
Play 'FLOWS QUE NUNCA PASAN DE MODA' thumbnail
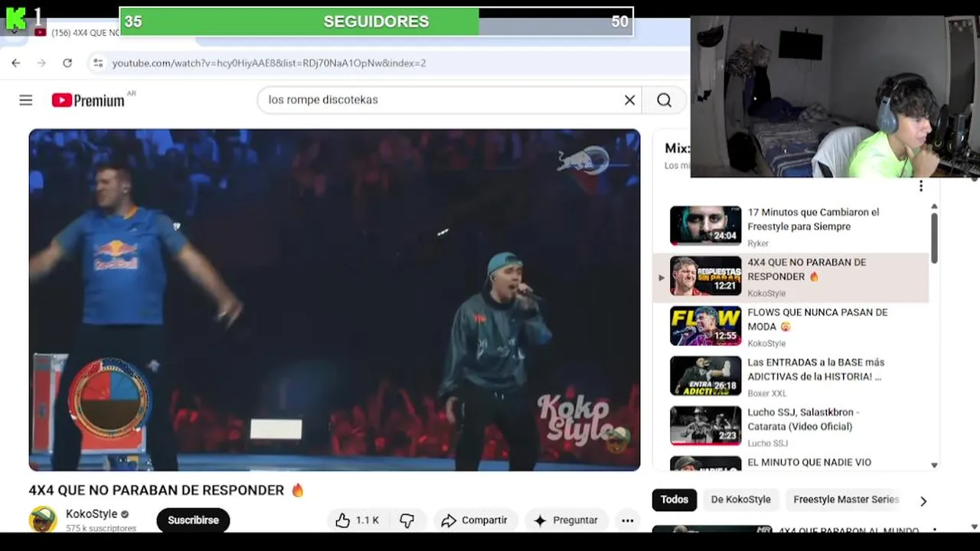706,325
